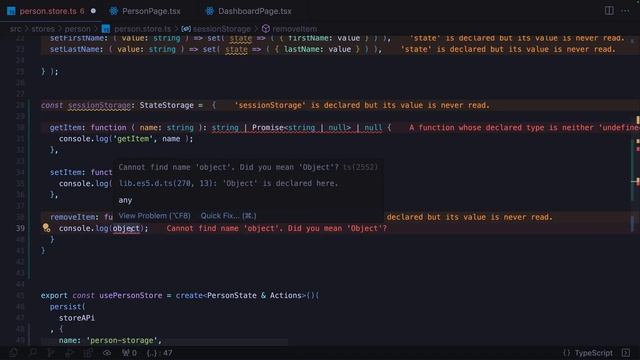Click the split editor icon
Viewport: 640px width, 360px height.
(609, 11)
